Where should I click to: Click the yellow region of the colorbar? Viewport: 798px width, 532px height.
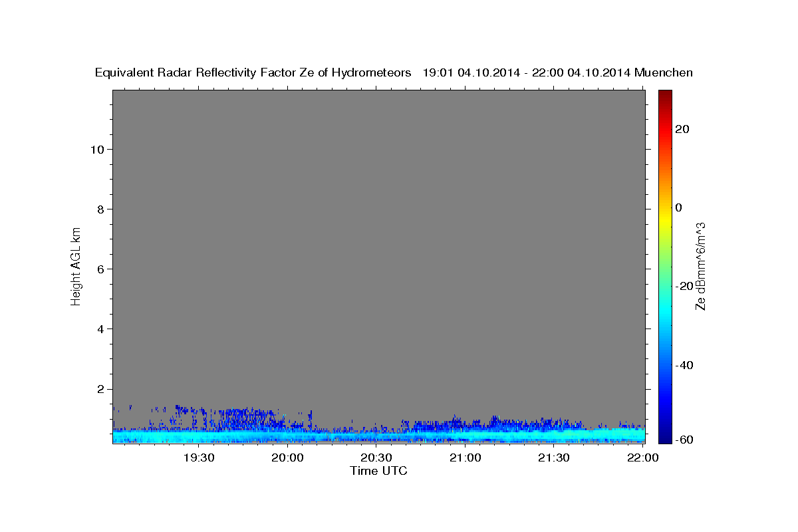665,219
